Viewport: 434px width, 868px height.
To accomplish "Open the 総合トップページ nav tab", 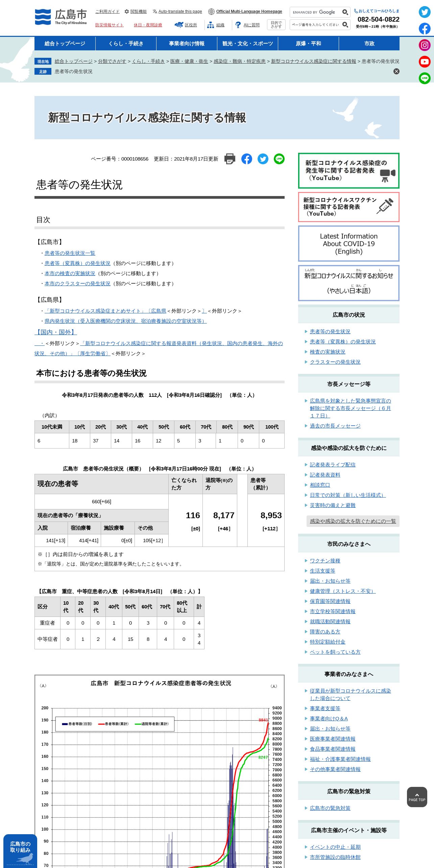I will (65, 44).
